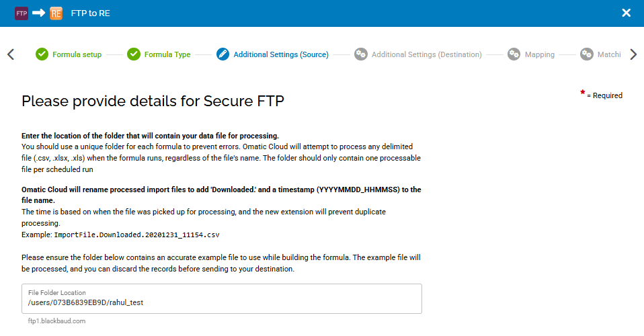Click the green checkmark for Formula setup
The width and height of the screenshot is (644, 336).
pos(42,54)
